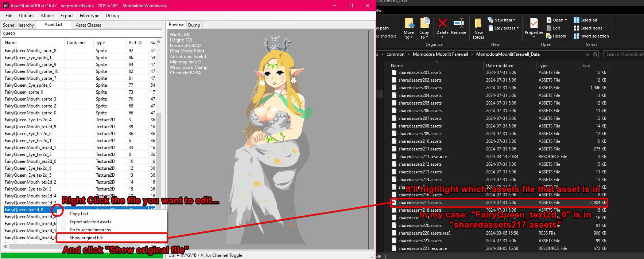The height and width of the screenshot is (259, 644).
Task: Click the New item icon in Explorer ribbon
Action: [x=490, y=20]
